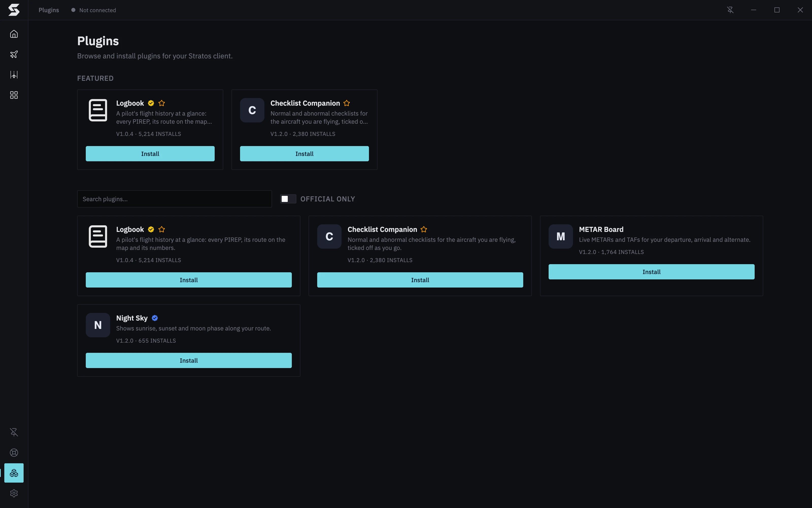Click the star on list Logbook card

click(x=162, y=229)
